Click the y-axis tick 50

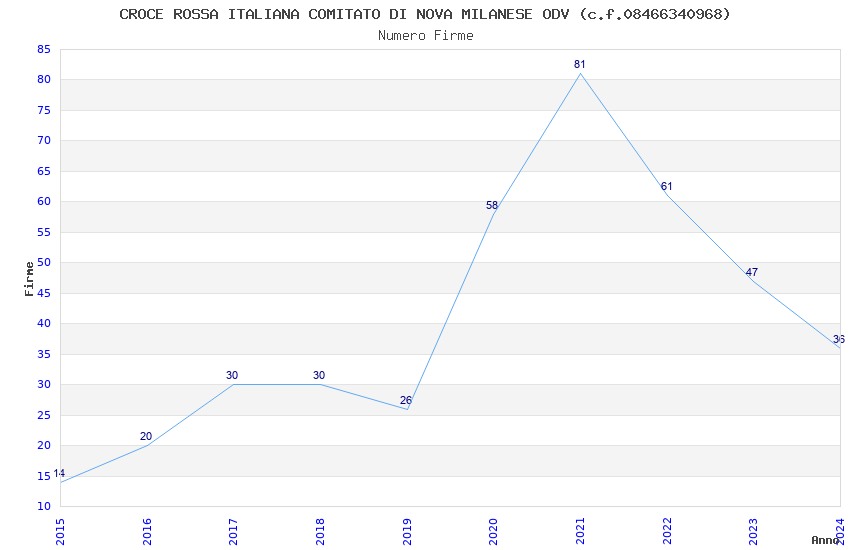pos(44,262)
